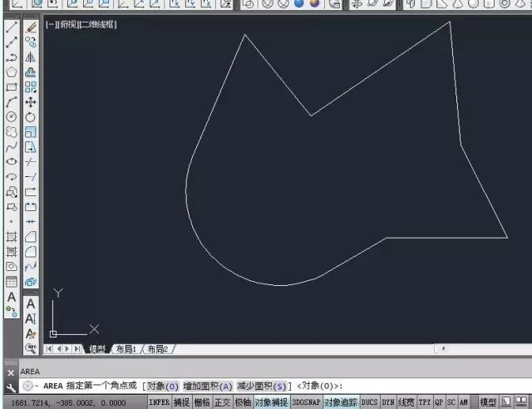Choose 减少面积(S) command option

[x=262, y=387]
